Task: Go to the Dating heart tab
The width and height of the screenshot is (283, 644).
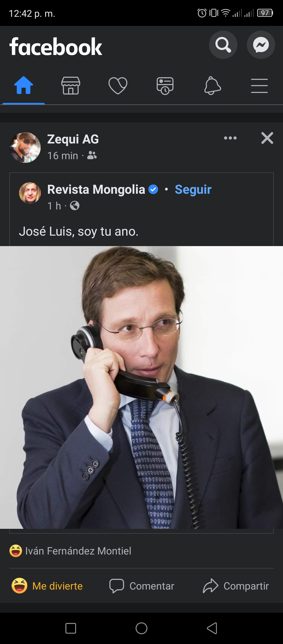Action: (118, 86)
